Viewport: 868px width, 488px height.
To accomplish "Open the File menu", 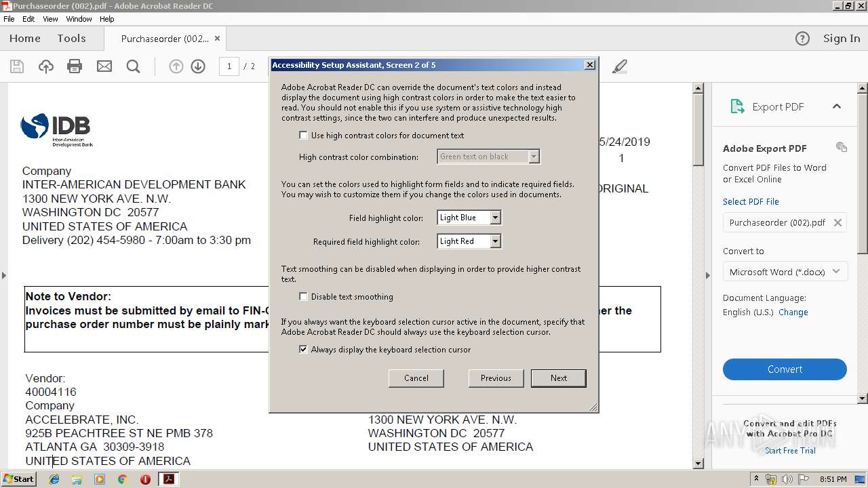I will (x=9, y=19).
